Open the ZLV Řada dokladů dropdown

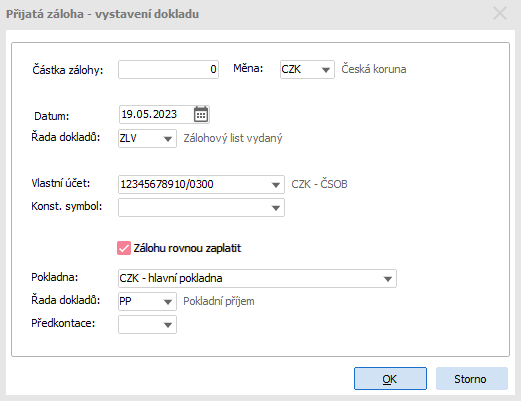[x=168, y=139]
